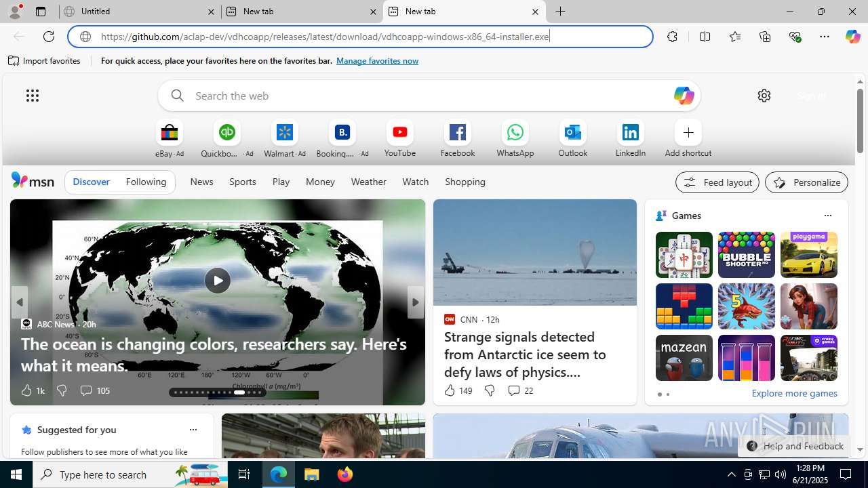Switch to the Untitled tab
Viewport: 868px width, 488px height.
(x=140, y=12)
